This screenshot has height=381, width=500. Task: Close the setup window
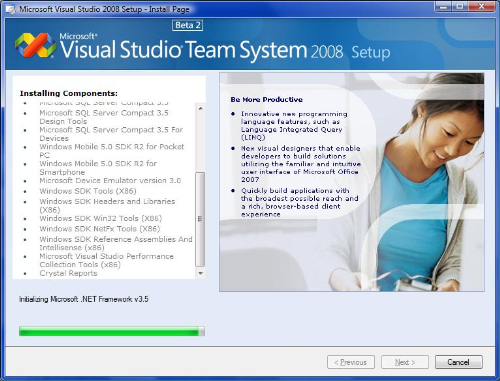tap(481, 6)
